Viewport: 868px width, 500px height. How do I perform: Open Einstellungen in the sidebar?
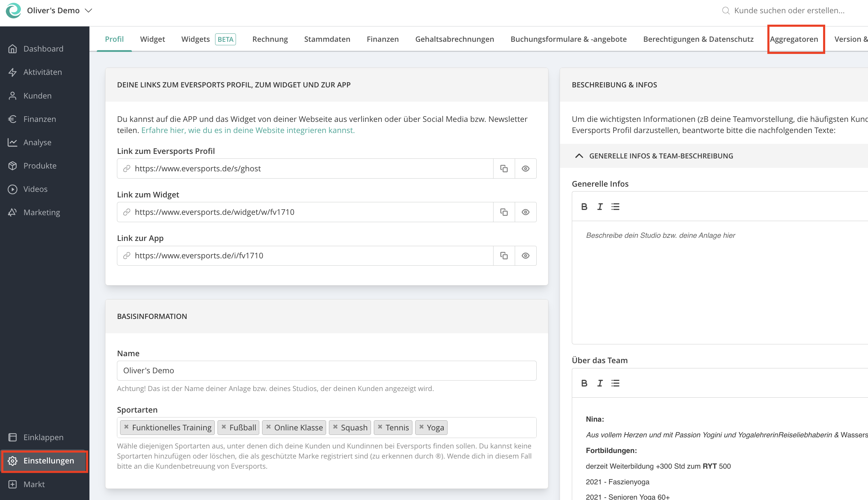45,461
